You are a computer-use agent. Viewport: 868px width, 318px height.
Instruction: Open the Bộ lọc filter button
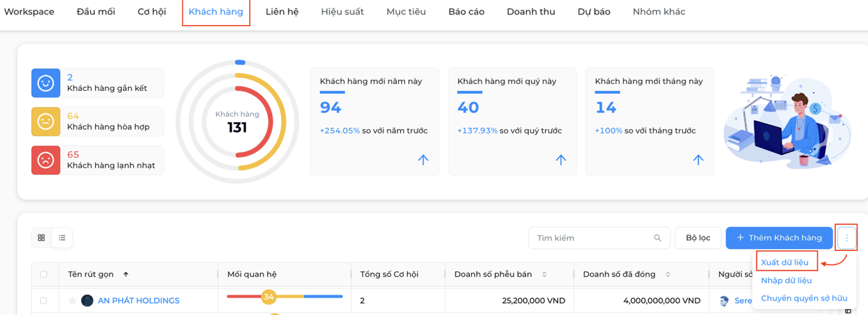tap(698, 238)
